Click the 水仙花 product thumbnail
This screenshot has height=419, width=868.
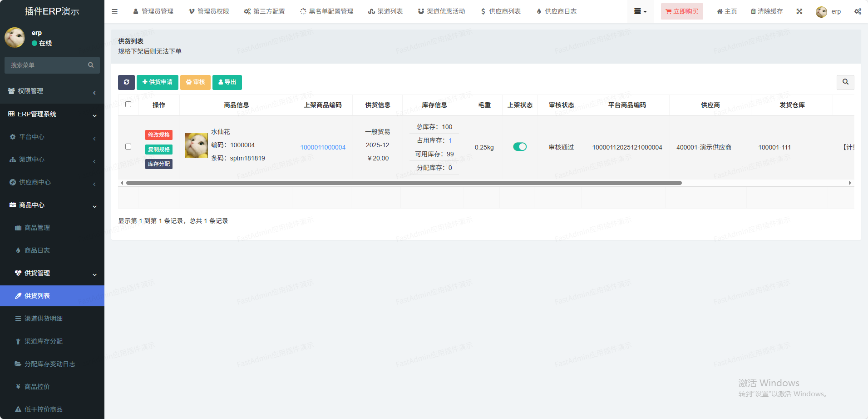tap(196, 145)
